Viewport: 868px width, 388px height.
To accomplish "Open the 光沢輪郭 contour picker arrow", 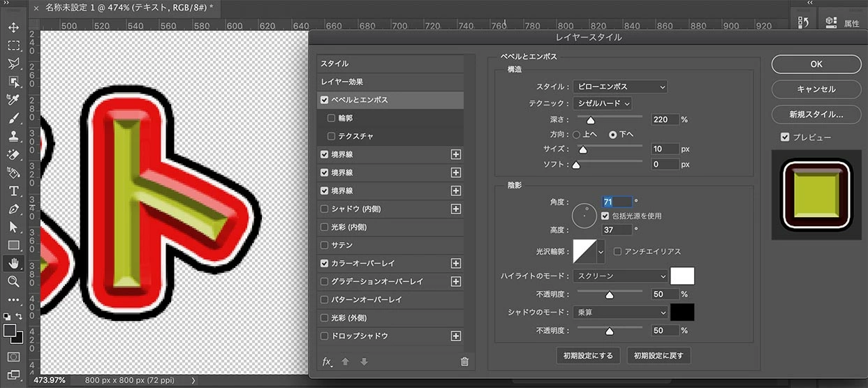I will [601, 251].
